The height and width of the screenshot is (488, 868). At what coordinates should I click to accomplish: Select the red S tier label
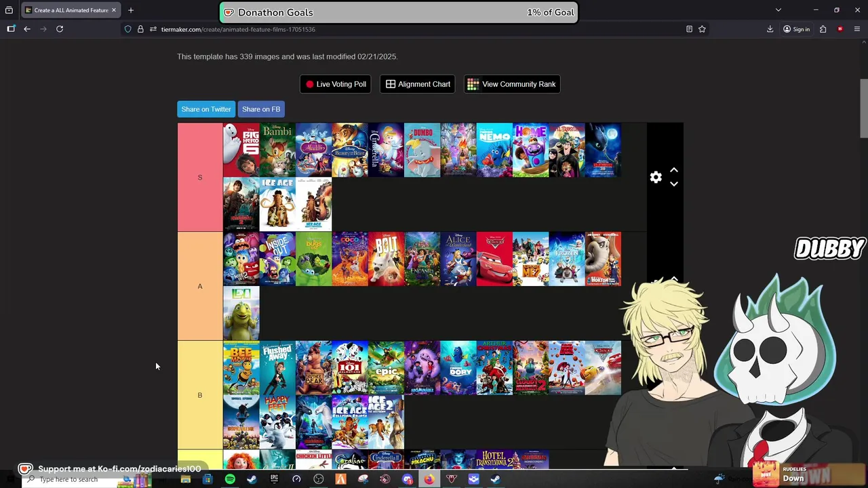pyautogui.click(x=200, y=177)
